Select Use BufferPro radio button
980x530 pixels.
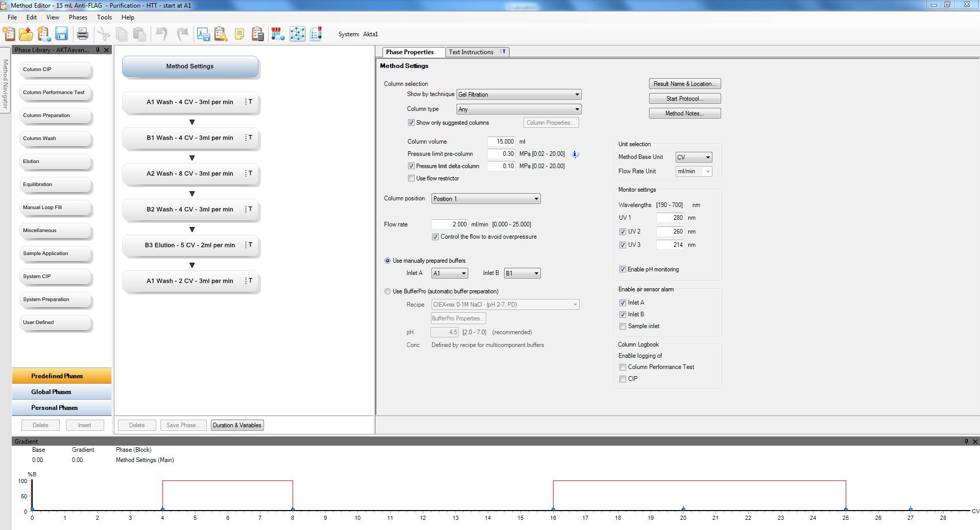pyautogui.click(x=387, y=291)
